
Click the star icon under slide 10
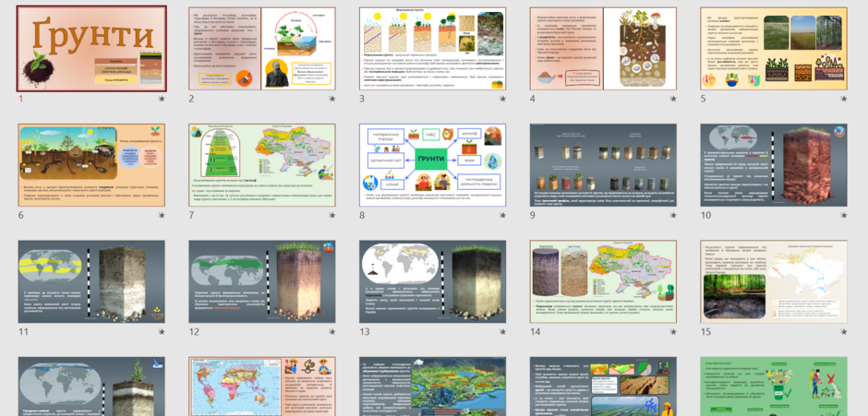844,215
